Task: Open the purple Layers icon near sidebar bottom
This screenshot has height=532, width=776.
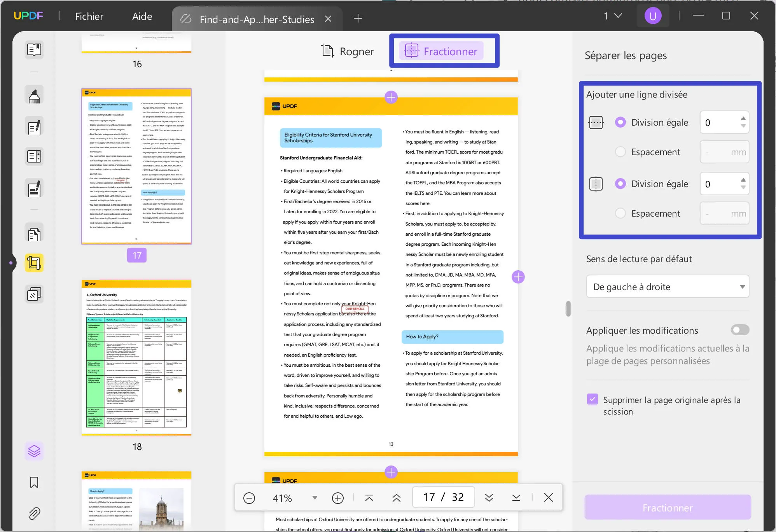Action: [34, 451]
